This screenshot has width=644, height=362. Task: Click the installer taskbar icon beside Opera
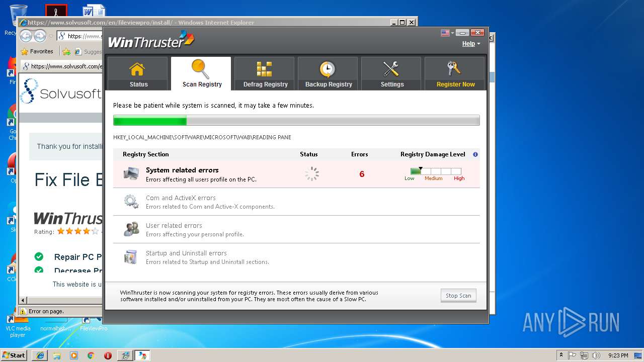click(125, 355)
